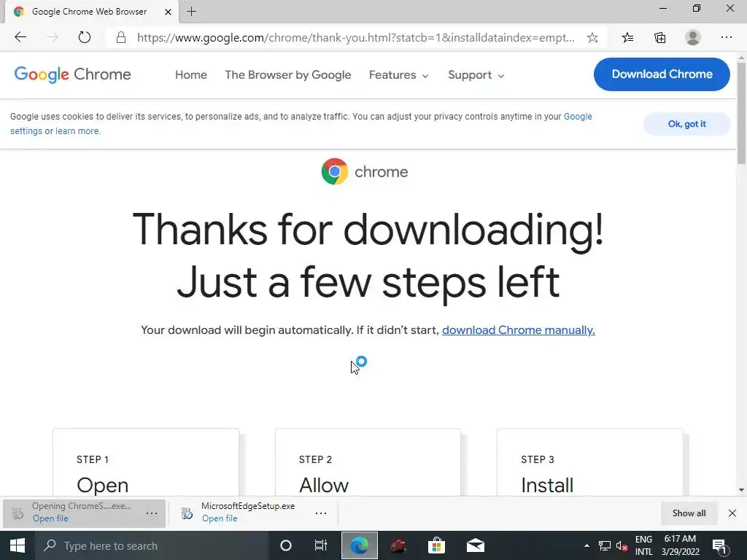Image resolution: width=747 pixels, height=560 pixels.
Task: Expand the Features dropdown menu
Action: [399, 75]
